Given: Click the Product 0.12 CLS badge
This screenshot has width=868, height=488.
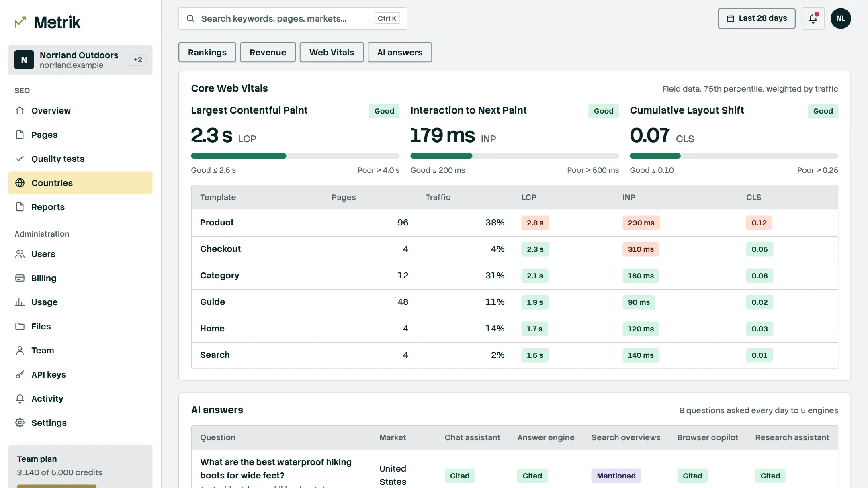Looking at the screenshot, I should coord(759,223).
